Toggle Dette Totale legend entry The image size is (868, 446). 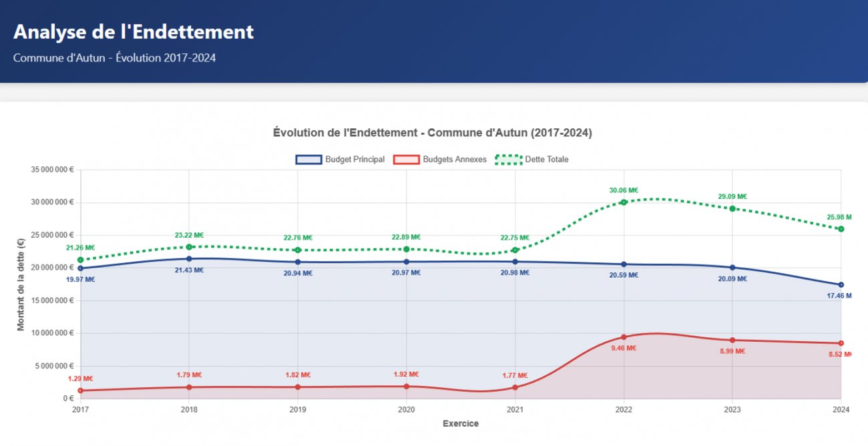[x=546, y=160]
